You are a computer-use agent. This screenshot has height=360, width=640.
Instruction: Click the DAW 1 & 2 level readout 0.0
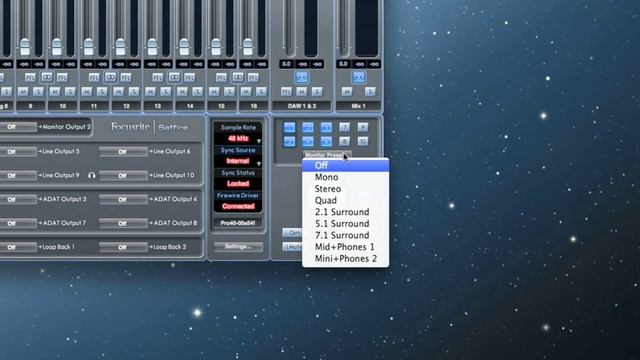287,64
